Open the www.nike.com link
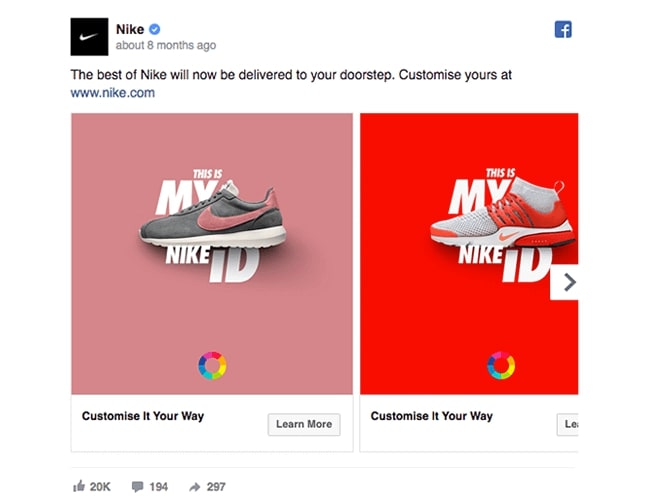Image resolution: width=650 pixels, height=503 pixels. point(112,93)
